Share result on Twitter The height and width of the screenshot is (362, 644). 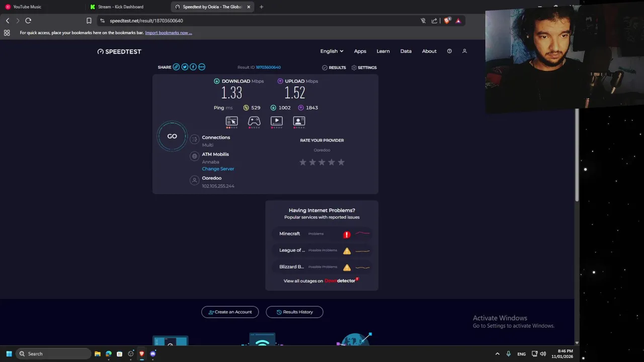(185, 67)
